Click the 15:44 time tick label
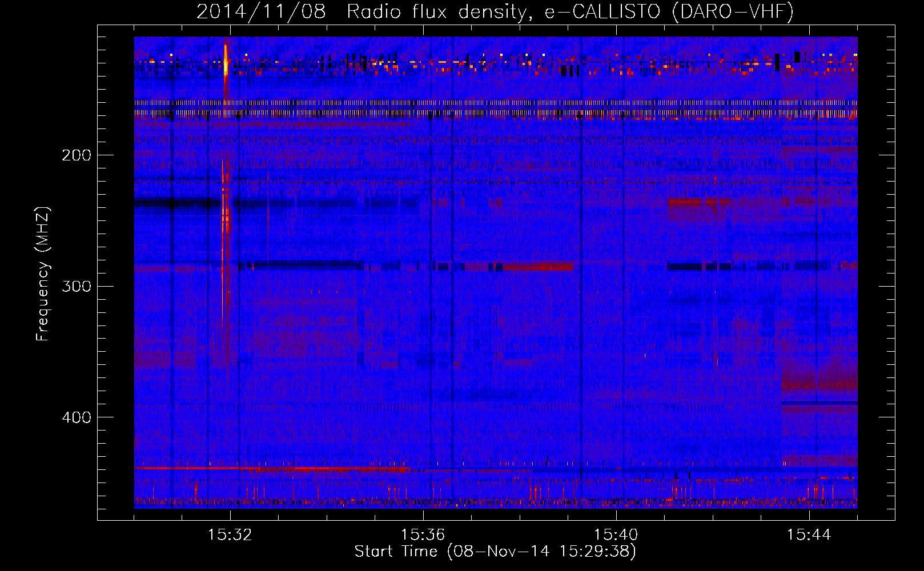The height and width of the screenshot is (571, 924). (x=809, y=535)
